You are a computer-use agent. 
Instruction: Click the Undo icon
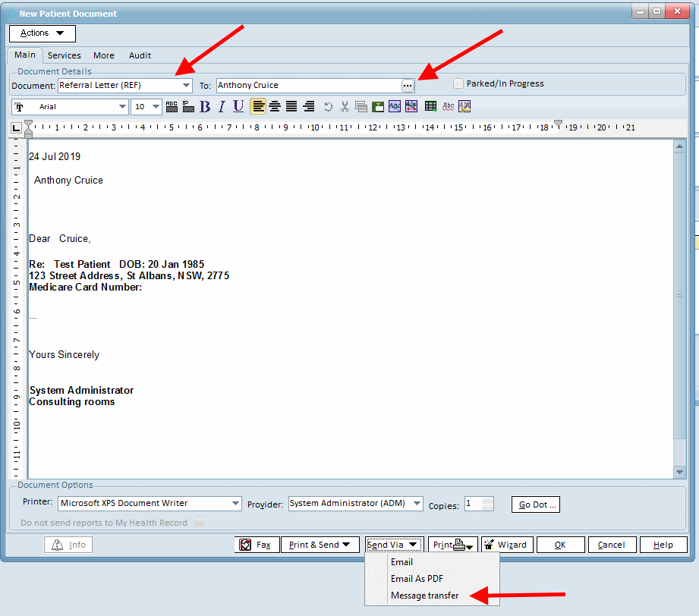[x=328, y=106]
